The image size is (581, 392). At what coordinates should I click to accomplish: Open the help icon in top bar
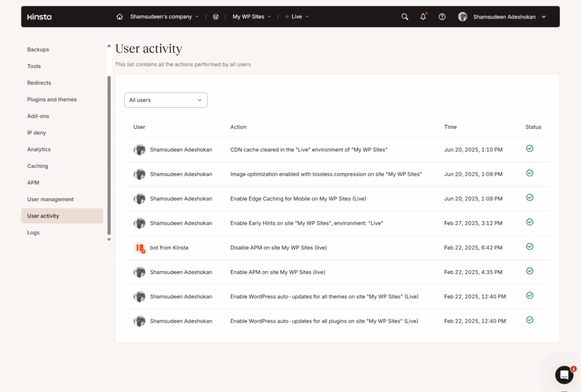(x=442, y=16)
